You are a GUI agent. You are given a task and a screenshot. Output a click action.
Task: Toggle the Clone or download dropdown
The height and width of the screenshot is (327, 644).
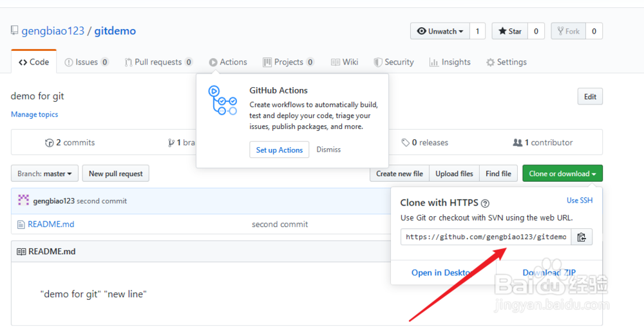point(562,173)
